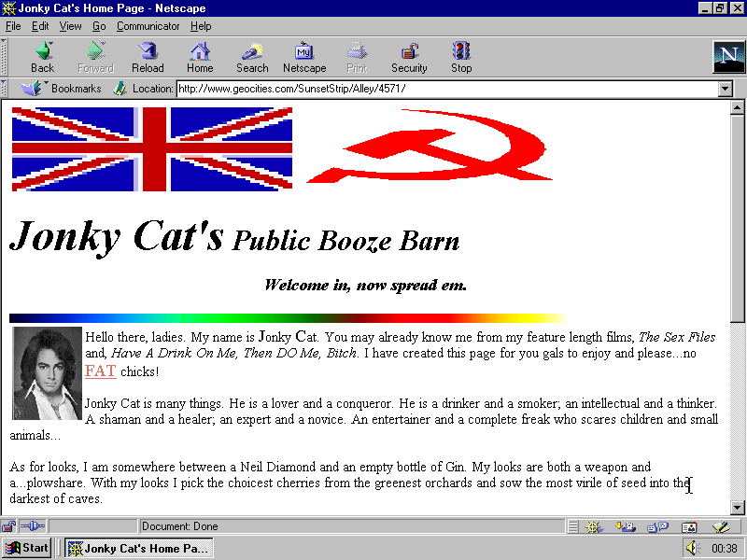Maximize the Netscape window
Screen dimensions: 747x560
point(719,8)
